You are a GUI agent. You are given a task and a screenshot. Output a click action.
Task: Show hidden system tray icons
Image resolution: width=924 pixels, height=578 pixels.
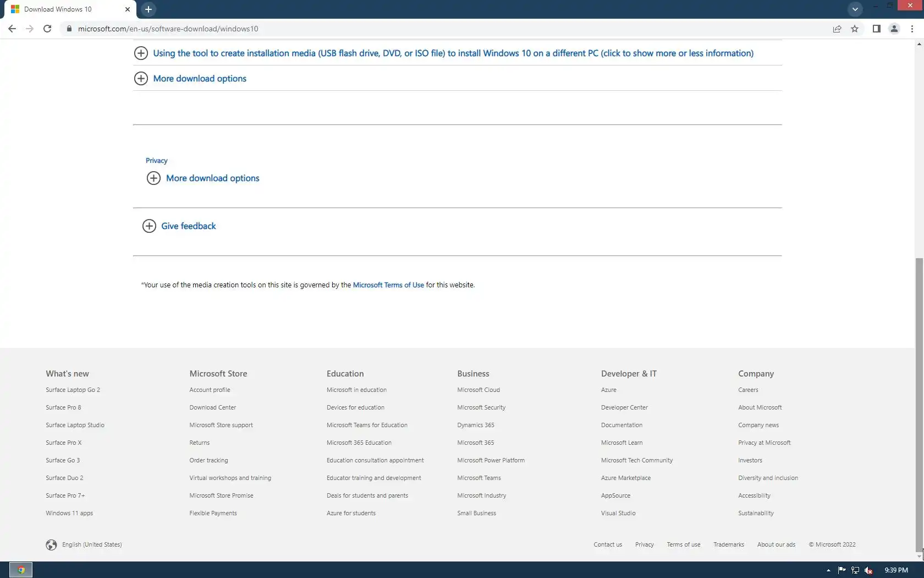[x=828, y=570]
